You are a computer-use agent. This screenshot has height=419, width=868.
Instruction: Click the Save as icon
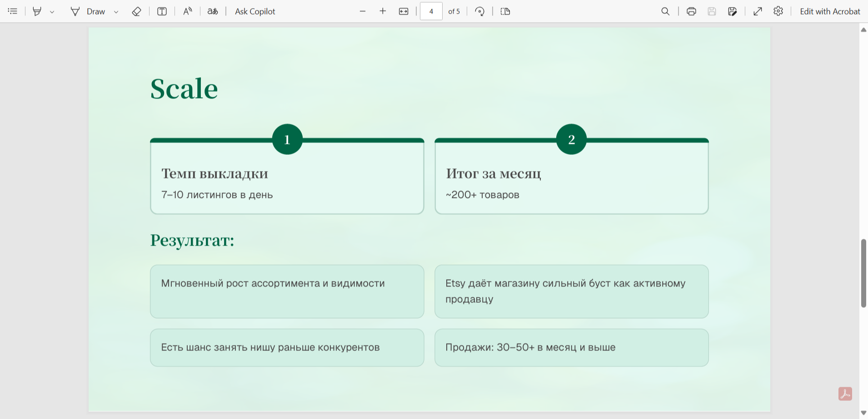(732, 11)
